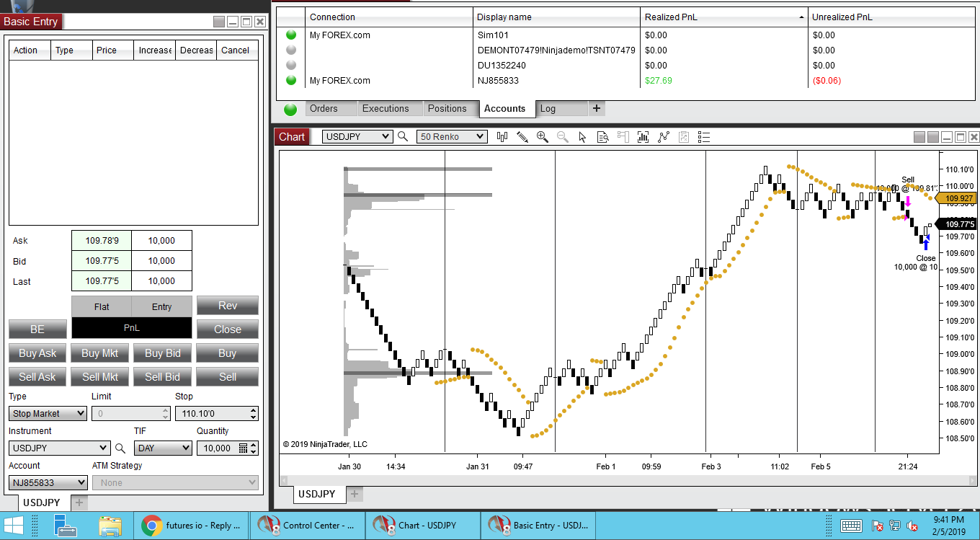Select the NJ855833 account row name

point(498,81)
